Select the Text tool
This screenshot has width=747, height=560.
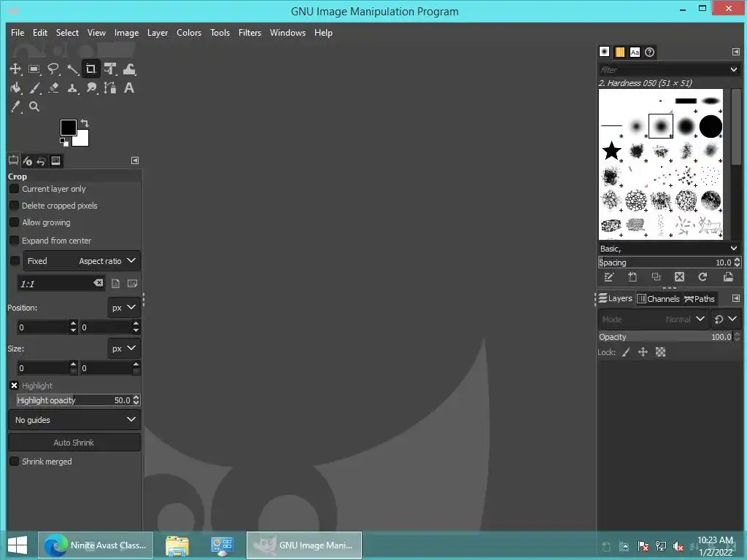pyautogui.click(x=129, y=87)
